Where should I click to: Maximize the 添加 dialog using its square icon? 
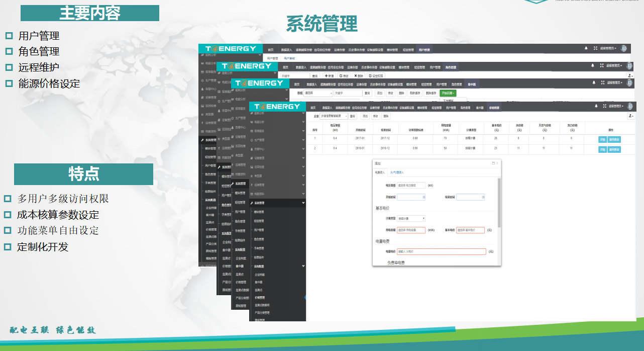(493, 163)
